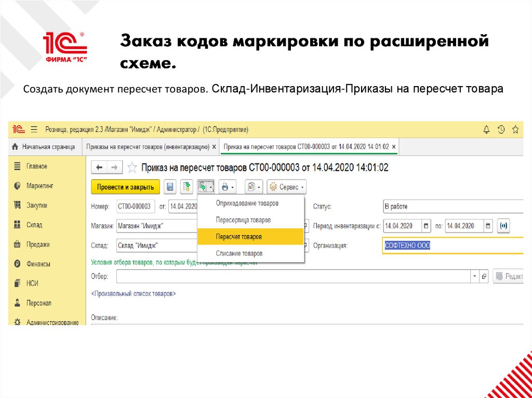
Task: Click the НСИ books icon
Action: (x=17, y=283)
